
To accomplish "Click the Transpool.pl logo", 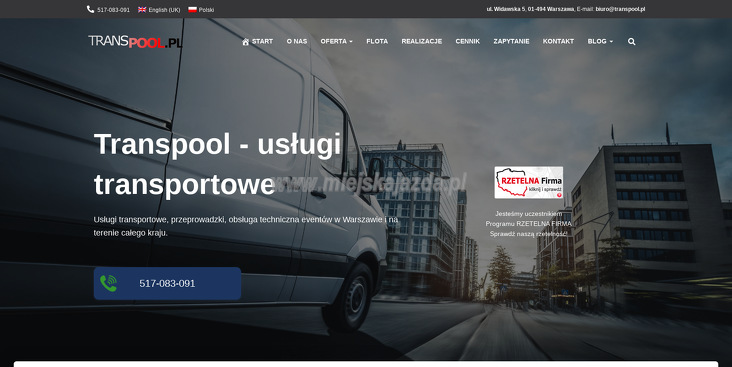I will (x=135, y=42).
